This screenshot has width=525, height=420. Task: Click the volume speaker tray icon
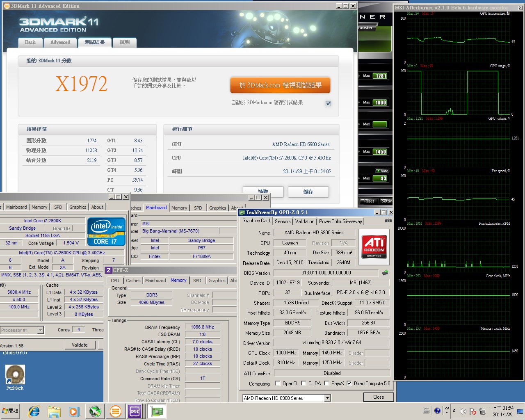coord(463,411)
